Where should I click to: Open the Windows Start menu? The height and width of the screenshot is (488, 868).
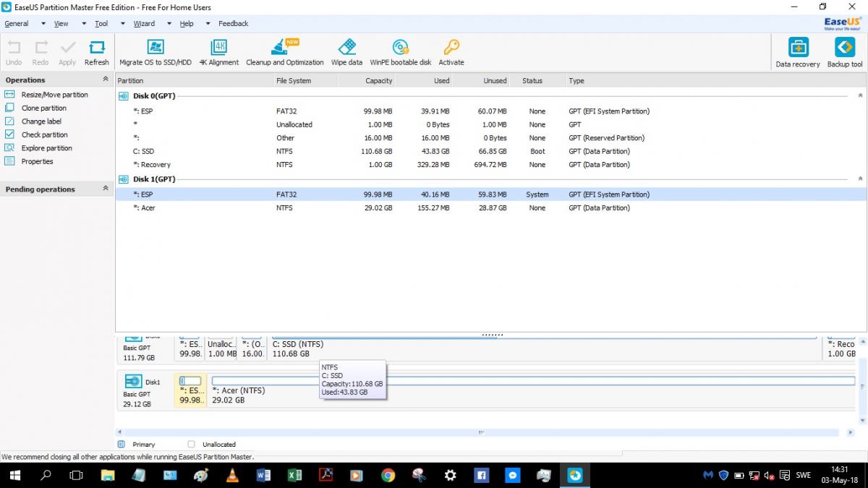click(15, 475)
